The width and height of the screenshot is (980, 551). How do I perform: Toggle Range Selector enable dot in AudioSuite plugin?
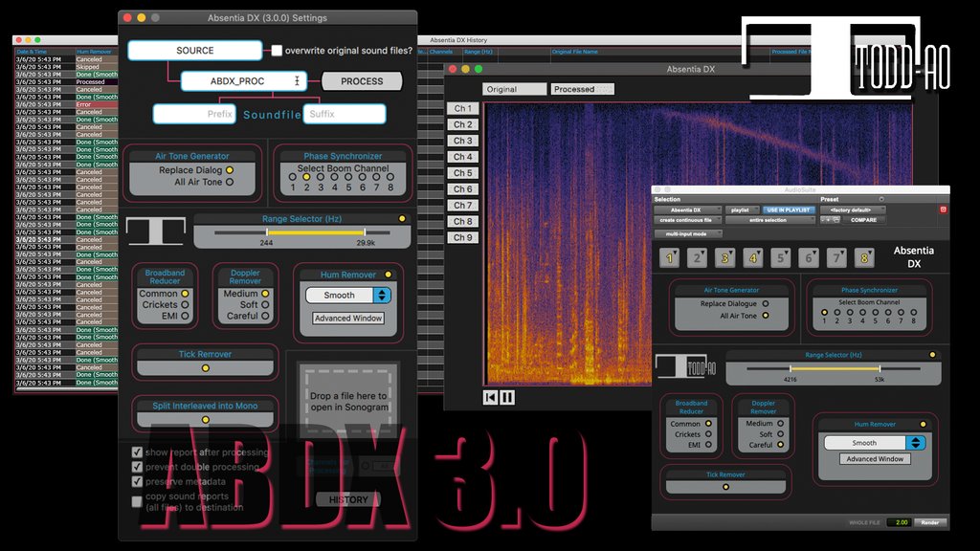(x=932, y=354)
